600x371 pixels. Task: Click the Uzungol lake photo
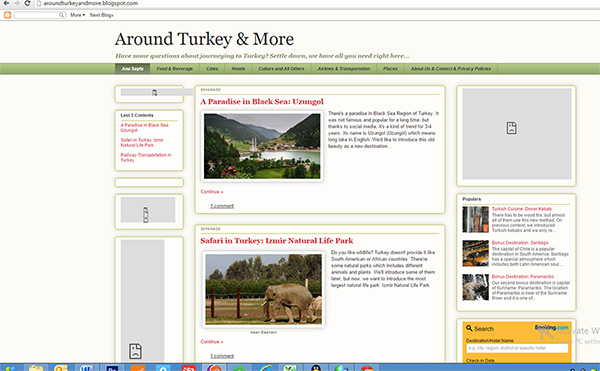click(262, 146)
